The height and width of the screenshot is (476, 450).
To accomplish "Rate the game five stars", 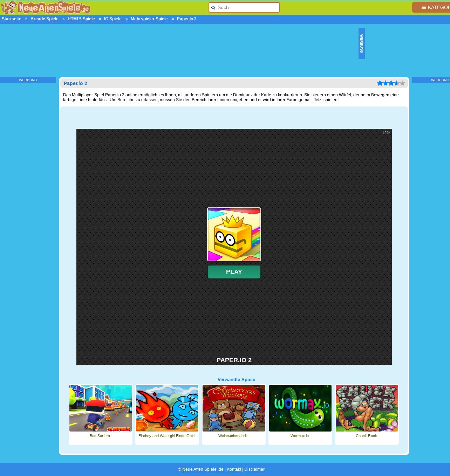I will tap(402, 83).
